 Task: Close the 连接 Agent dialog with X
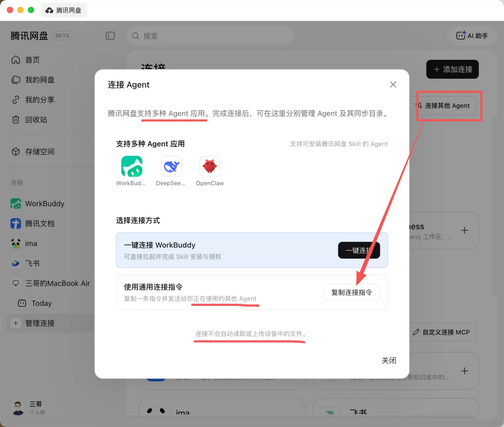393,84
